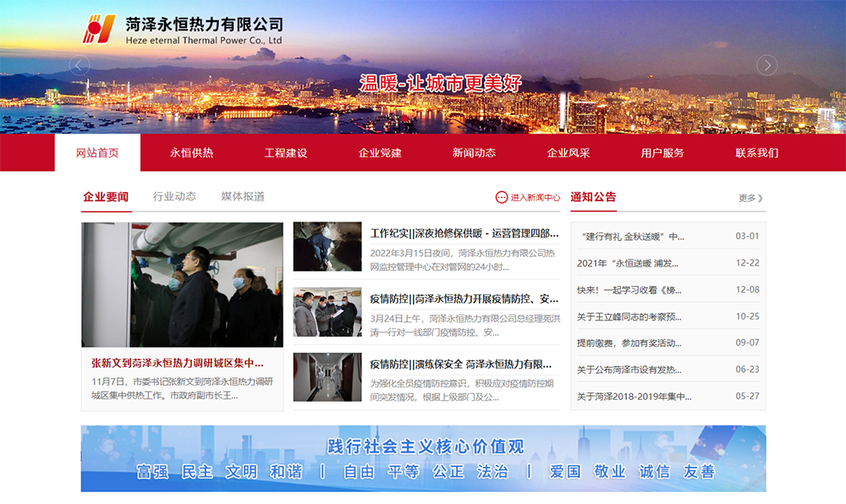Screen dimensions: 846x504
Task: Open the 深夜抢修保供暖 article thumbnail
Action: point(327,247)
